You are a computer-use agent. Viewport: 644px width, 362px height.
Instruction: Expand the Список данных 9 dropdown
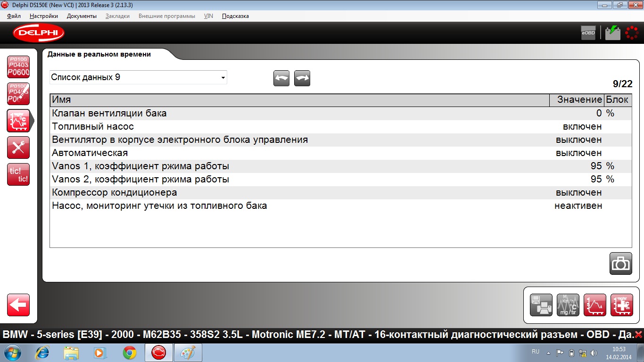tap(138, 77)
